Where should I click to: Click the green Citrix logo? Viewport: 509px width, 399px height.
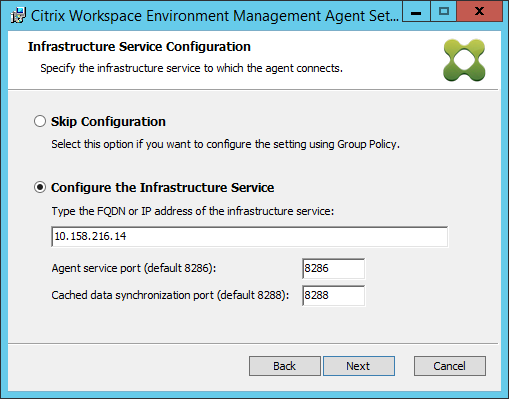point(464,60)
